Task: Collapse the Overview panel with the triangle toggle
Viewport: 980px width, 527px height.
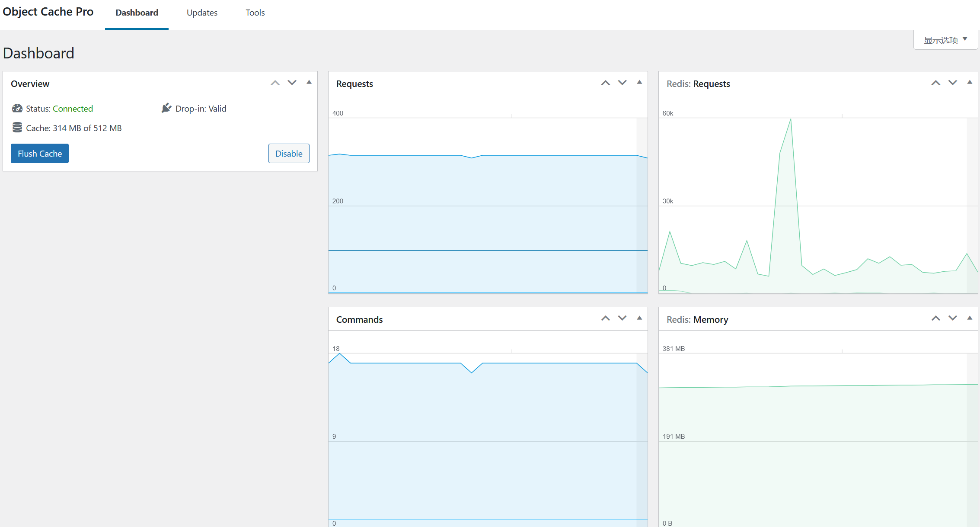Action: click(309, 83)
